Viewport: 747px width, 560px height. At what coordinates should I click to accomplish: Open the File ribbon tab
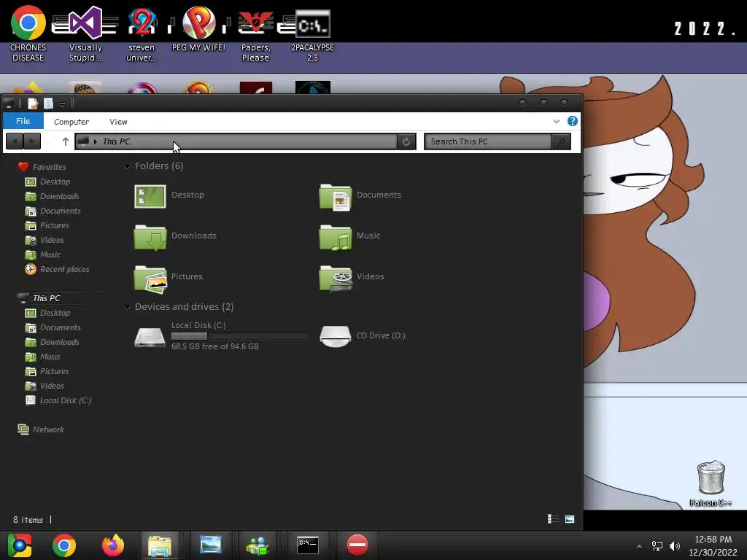[x=23, y=121]
